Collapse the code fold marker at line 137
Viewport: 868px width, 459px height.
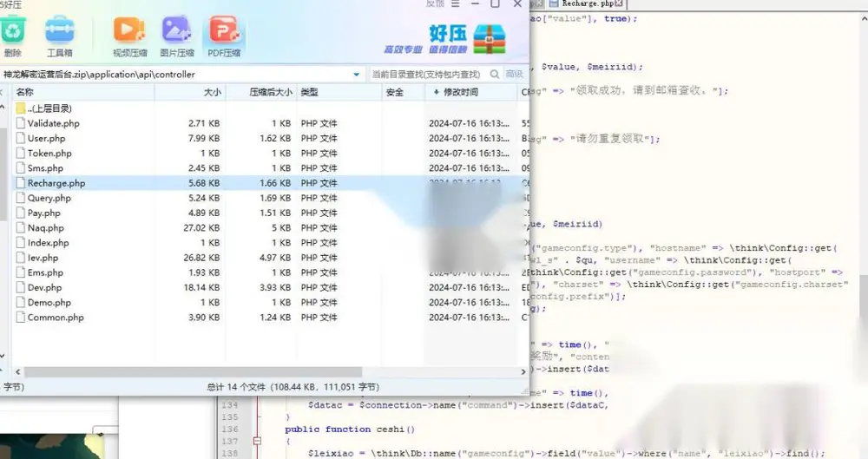(257, 441)
